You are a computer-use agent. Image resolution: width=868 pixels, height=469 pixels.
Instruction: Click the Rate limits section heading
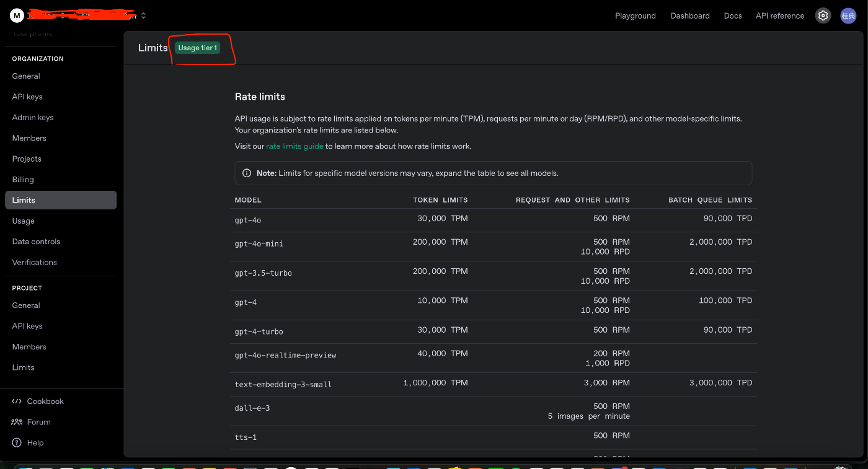(x=260, y=97)
